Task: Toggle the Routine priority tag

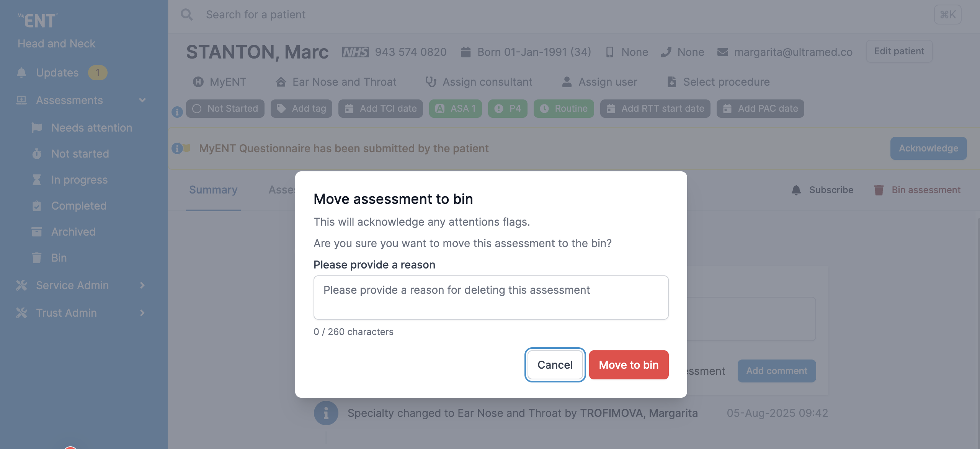Action: [563, 109]
